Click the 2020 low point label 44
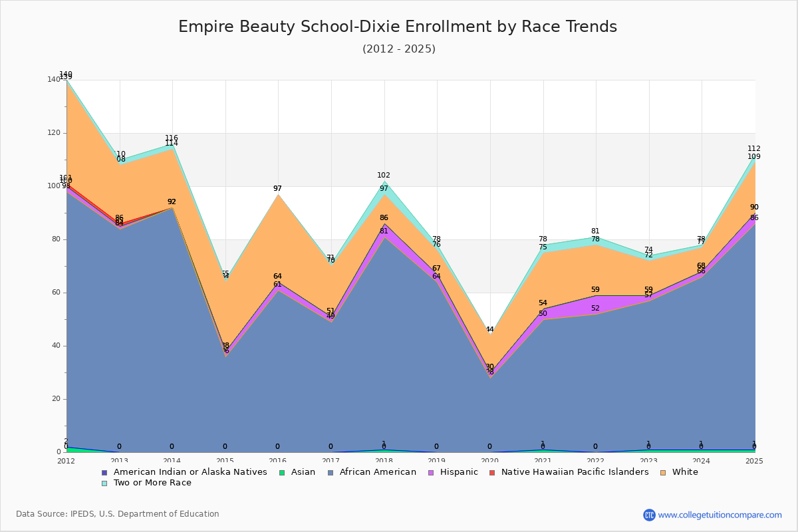This screenshot has width=798, height=532. click(x=490, y=330)
